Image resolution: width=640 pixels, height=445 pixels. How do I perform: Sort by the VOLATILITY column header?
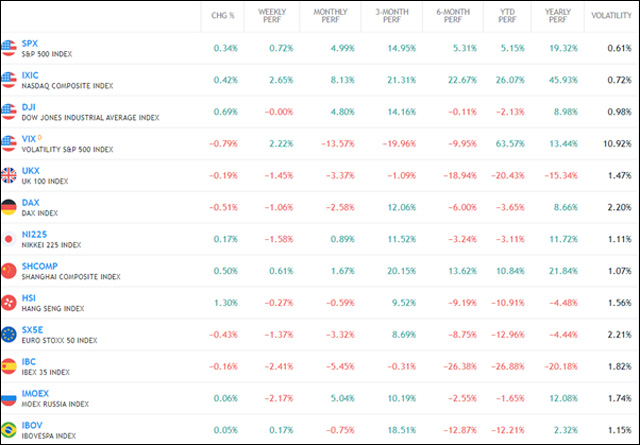tap(611, 15)
